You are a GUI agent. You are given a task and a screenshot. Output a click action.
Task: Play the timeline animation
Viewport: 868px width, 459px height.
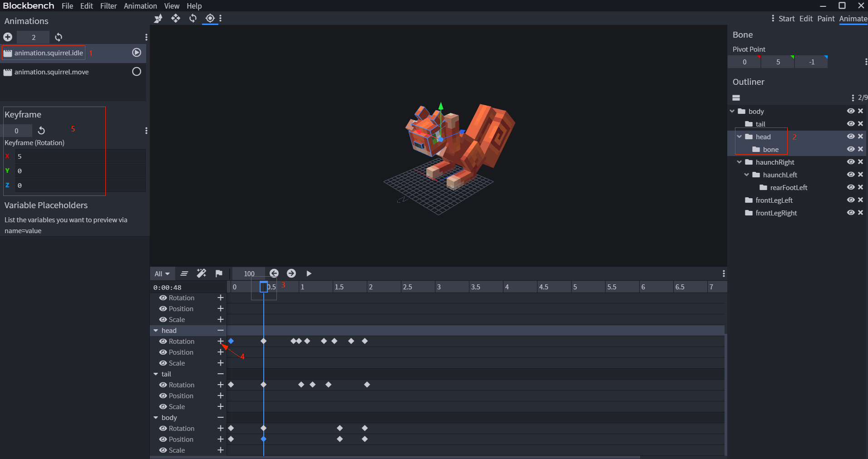click(x=309, y=273)
